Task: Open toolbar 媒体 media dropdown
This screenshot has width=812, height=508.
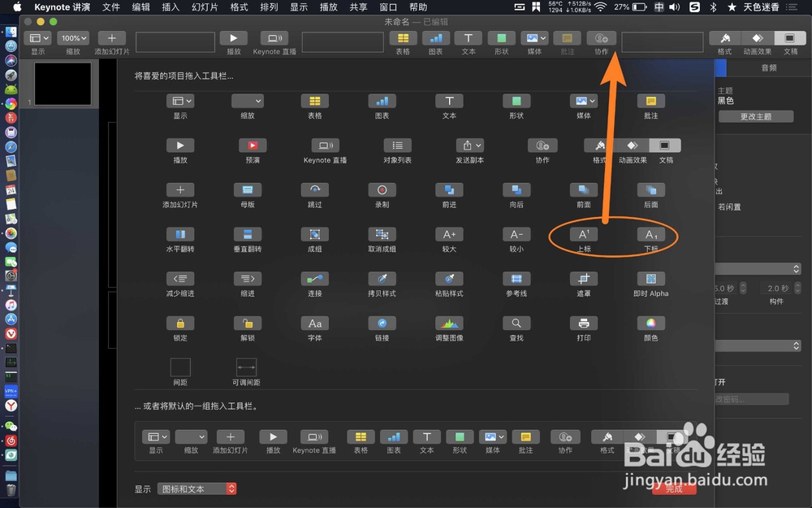Action: click(x=534, y=38)
